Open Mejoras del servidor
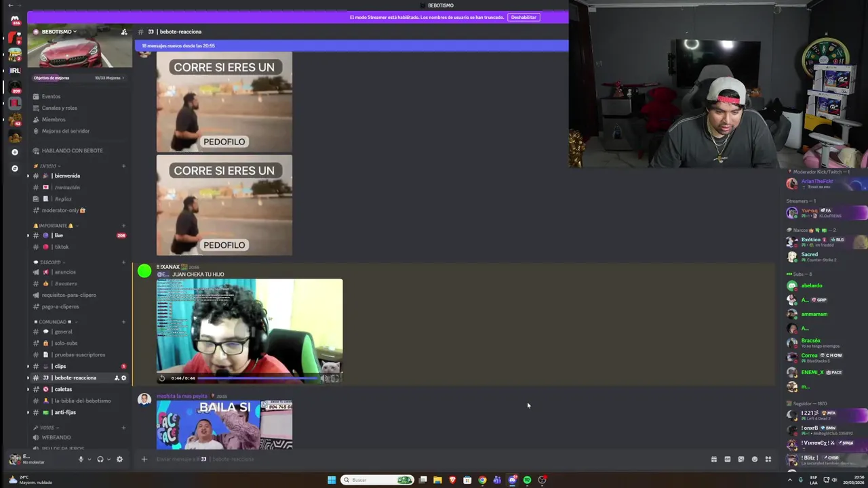The width and height of the screenshot is (868, 488). point(79,131)
